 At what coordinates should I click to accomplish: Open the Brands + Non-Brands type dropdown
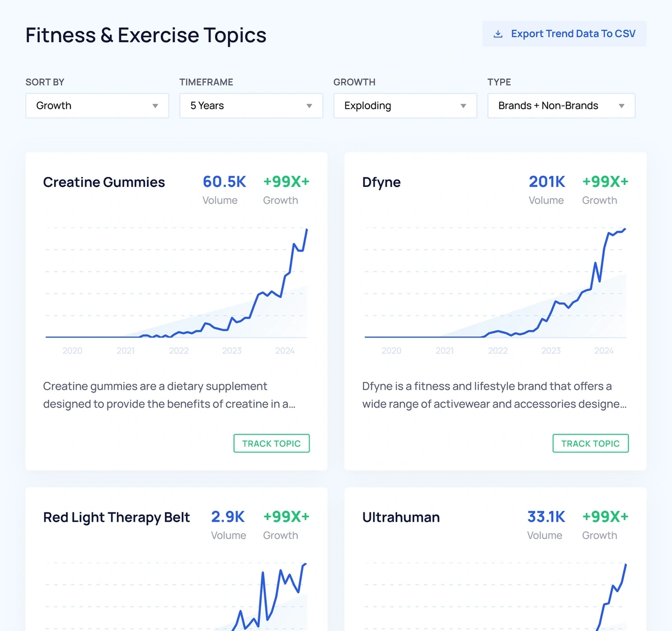coord(562,106)
